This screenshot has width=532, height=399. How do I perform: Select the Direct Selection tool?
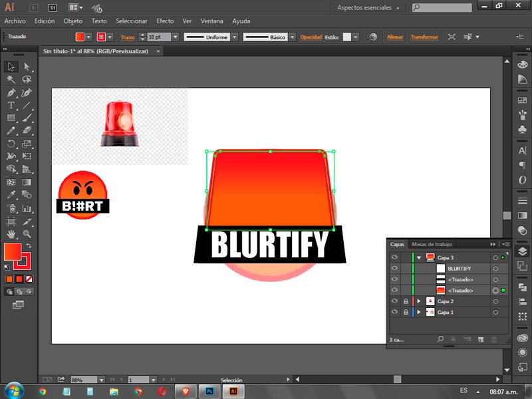tap(27, 66)
